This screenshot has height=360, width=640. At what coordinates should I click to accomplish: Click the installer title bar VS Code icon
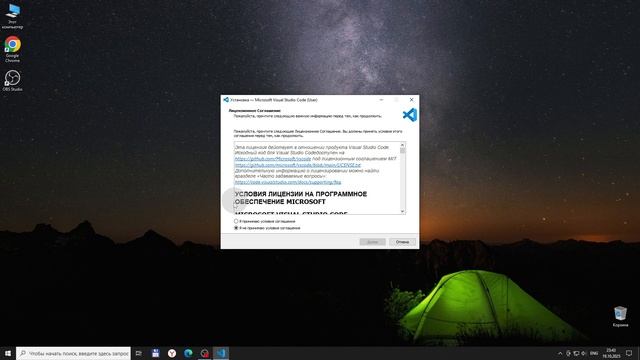[x=226, y=100]
